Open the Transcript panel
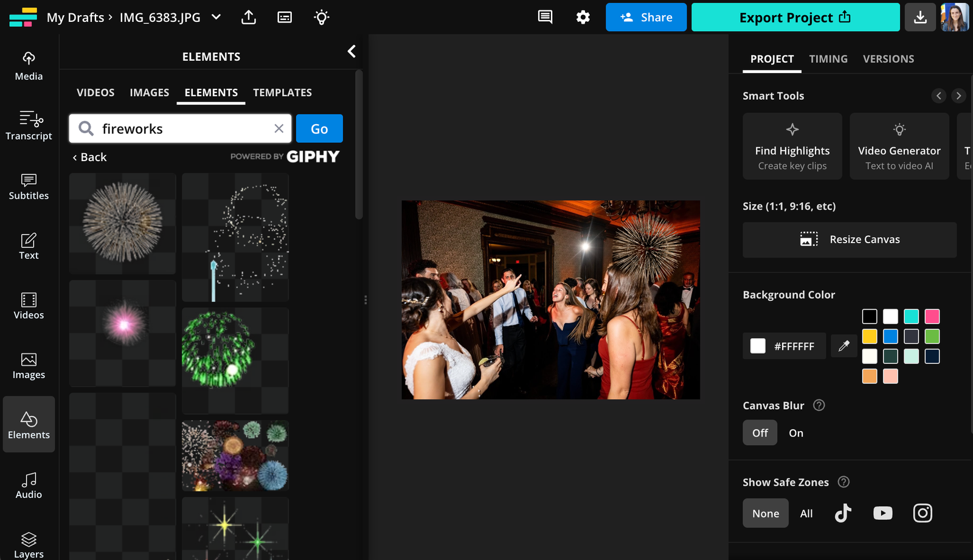 [29, 126]
